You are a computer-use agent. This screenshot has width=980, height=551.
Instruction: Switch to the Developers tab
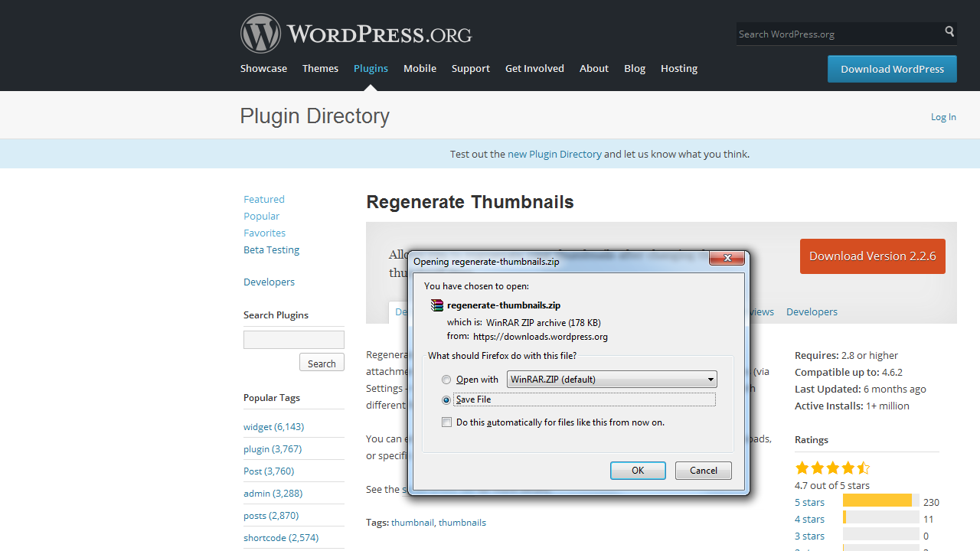pyautogui.click(x=812, y=311)
